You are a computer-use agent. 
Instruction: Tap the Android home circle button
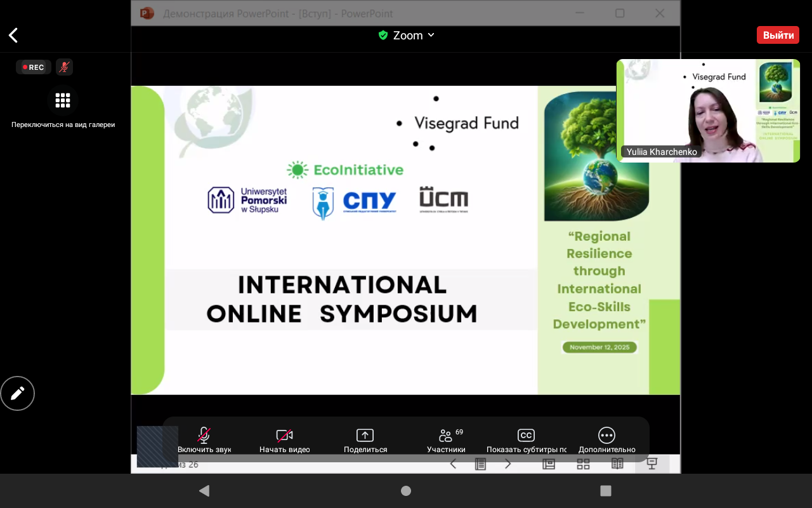pos(406,491)
